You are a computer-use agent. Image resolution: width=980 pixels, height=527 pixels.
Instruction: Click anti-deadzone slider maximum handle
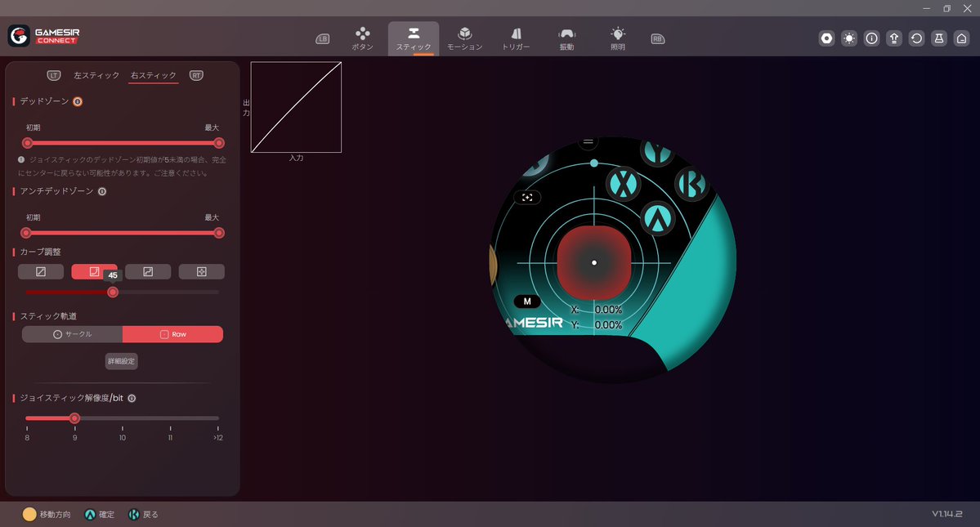[219, 233]
